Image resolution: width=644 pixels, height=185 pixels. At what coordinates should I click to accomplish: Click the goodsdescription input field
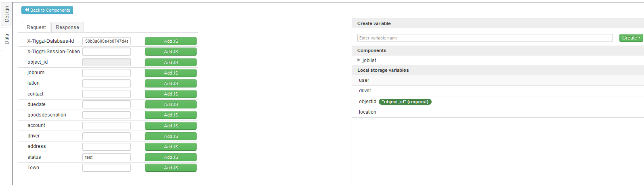(107, 115)
